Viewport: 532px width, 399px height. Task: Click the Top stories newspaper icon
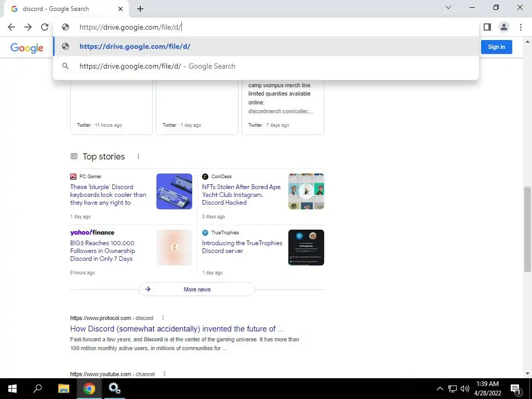click(x=74, y=156)
